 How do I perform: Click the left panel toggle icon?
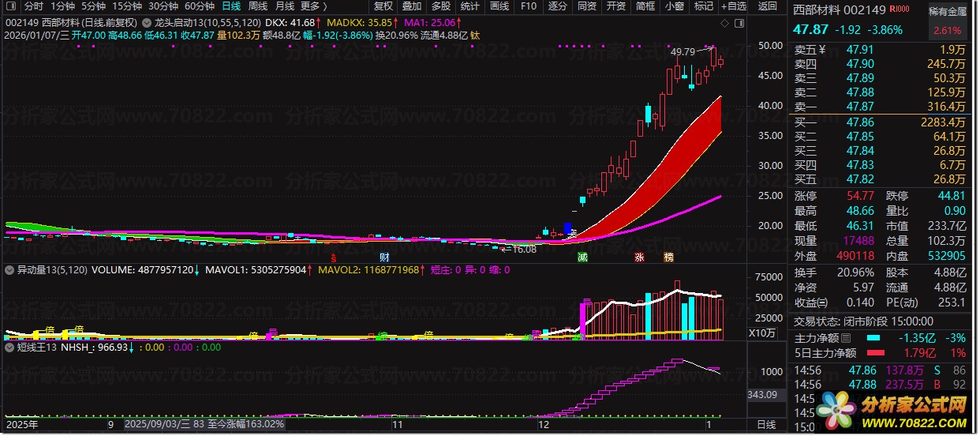point(9,6)
